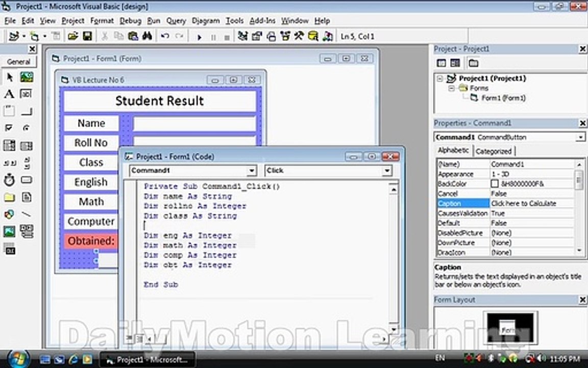Select the ComboBox control in toolbox
Screen dimensions: 588x368
(9, 145)
